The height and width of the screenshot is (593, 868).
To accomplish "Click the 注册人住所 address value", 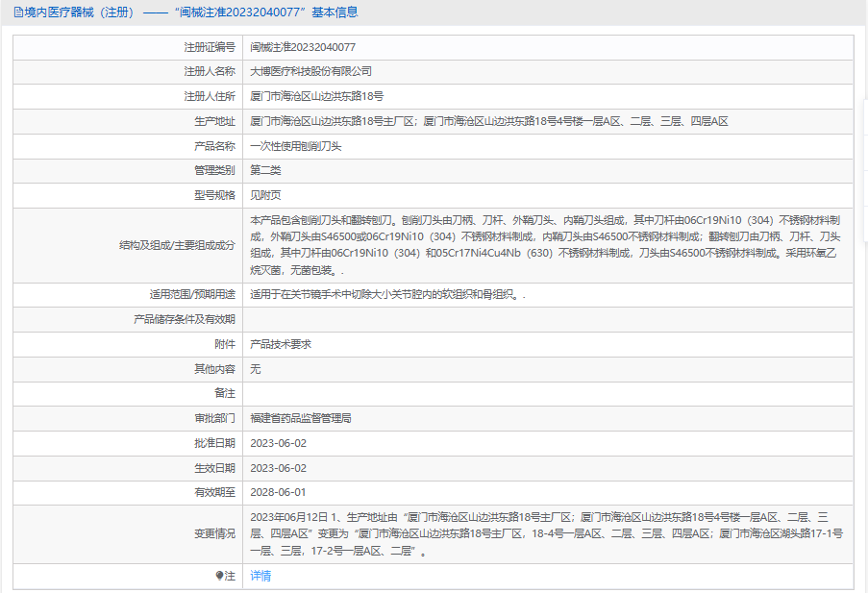I will click(x=316, y=97).
